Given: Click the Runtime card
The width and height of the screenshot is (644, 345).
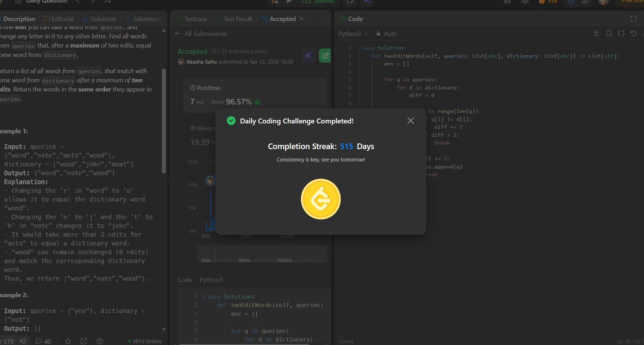Looking at the screenshot, I should pyautogui.click(x=256, y=95).
